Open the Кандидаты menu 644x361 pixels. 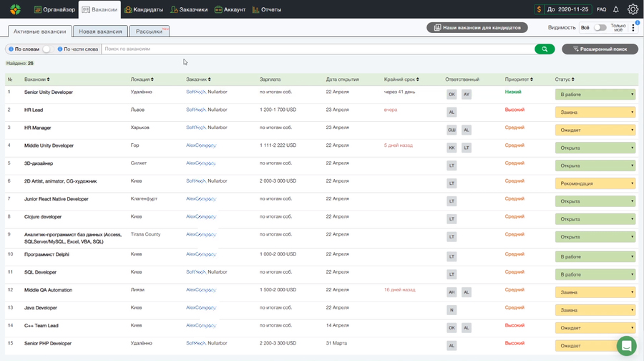click(144, 9)
